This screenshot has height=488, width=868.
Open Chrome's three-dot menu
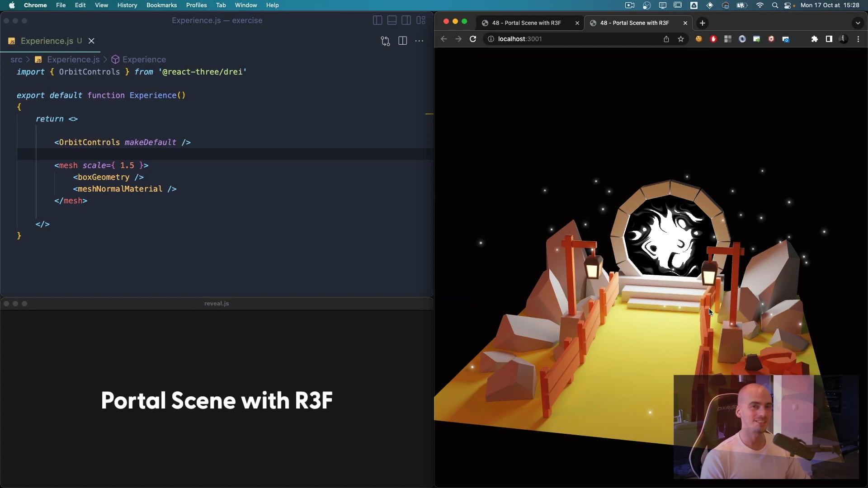[x=859, y=39]
